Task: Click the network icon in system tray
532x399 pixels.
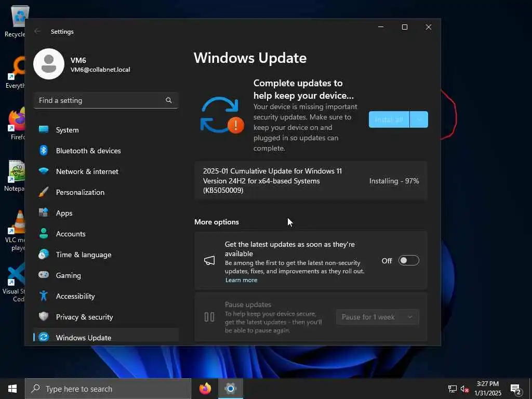Action: coord(453,389)
